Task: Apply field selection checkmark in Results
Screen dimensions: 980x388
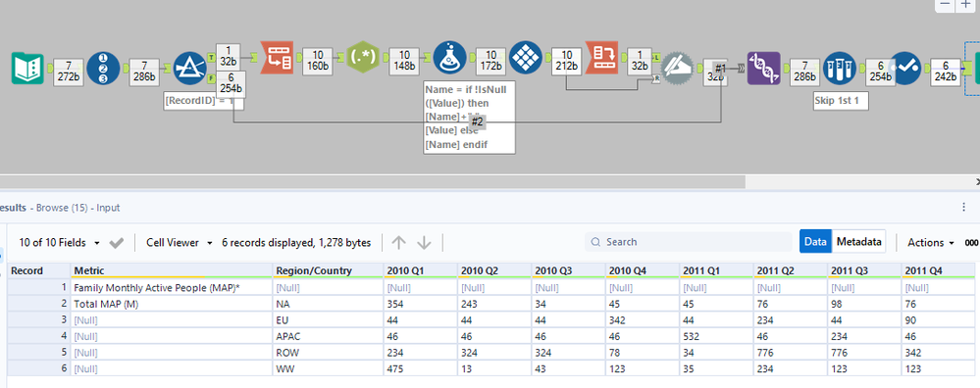Action: pos(117,243)
